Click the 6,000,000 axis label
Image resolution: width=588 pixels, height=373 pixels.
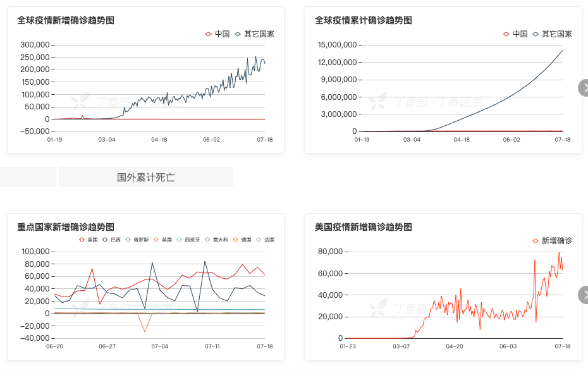tap(339, 97)
